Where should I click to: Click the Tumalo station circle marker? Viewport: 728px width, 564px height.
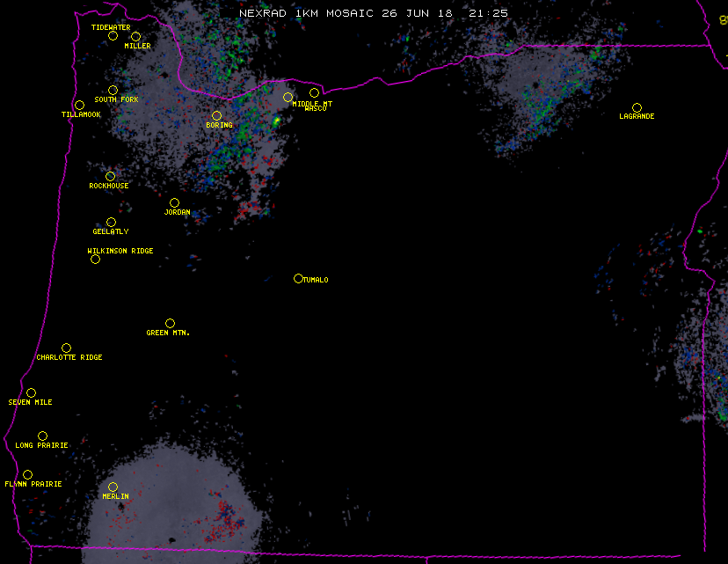[298, 279]
